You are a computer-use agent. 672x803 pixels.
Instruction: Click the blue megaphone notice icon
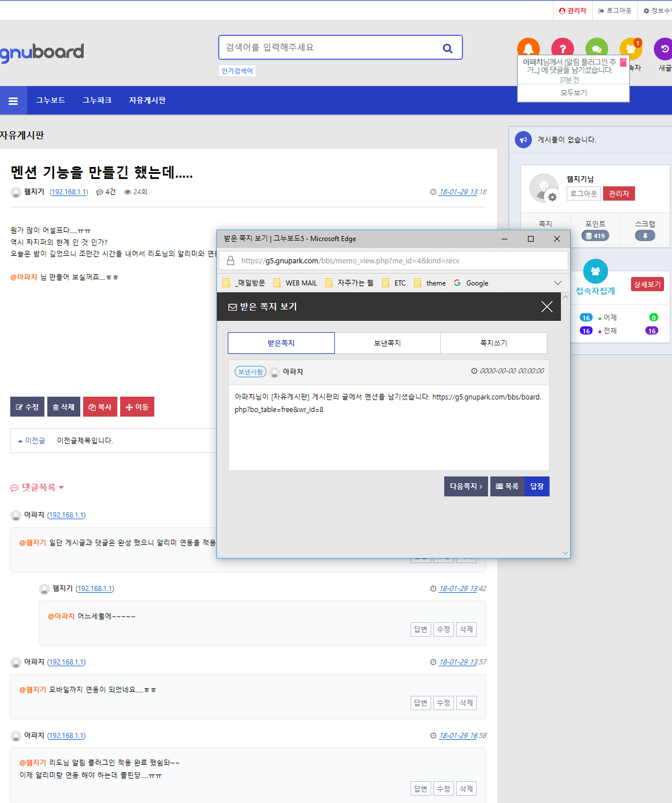tap(523, 140)
